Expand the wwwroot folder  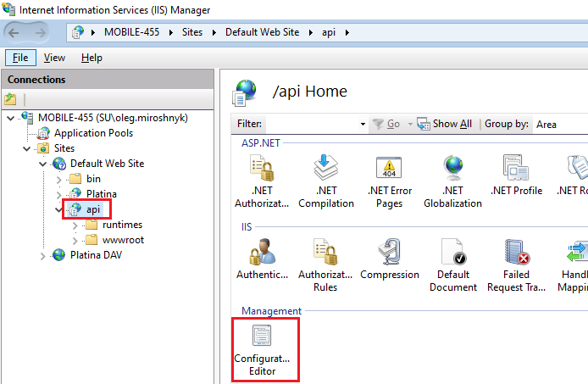(x=75, y=241)
